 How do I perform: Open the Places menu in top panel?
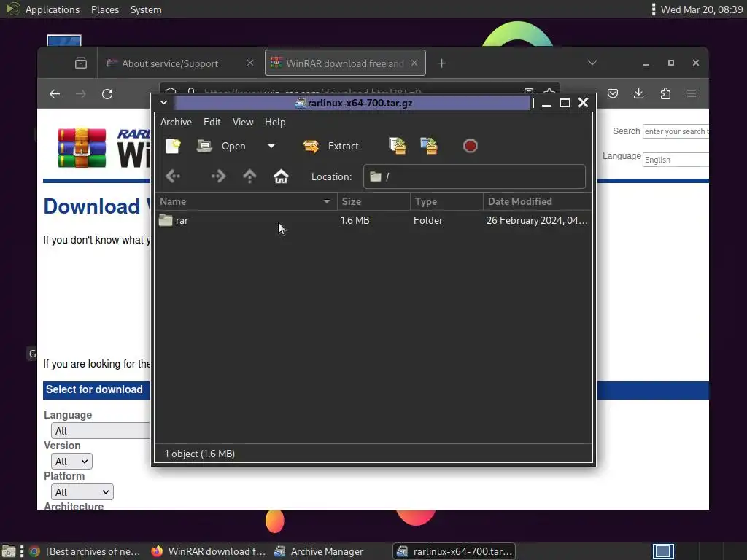pyautogui.click(x=105, y=9)
